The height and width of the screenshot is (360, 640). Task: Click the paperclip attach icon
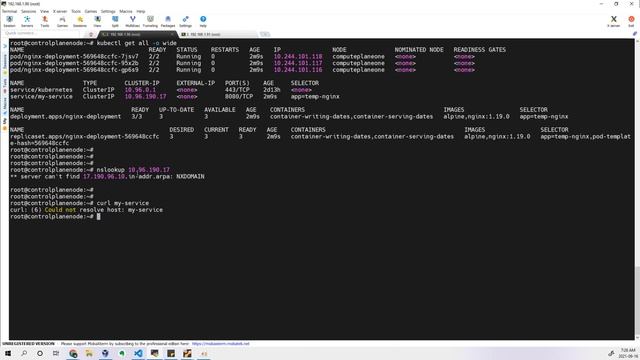pyautogui.click(x=635, y=34)
